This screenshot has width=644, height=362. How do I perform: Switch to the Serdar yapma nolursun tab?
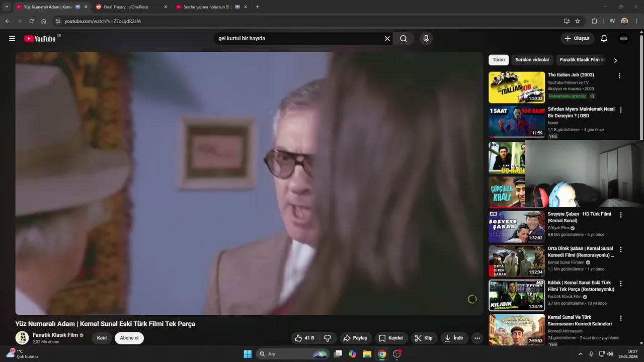click(207, 7)
